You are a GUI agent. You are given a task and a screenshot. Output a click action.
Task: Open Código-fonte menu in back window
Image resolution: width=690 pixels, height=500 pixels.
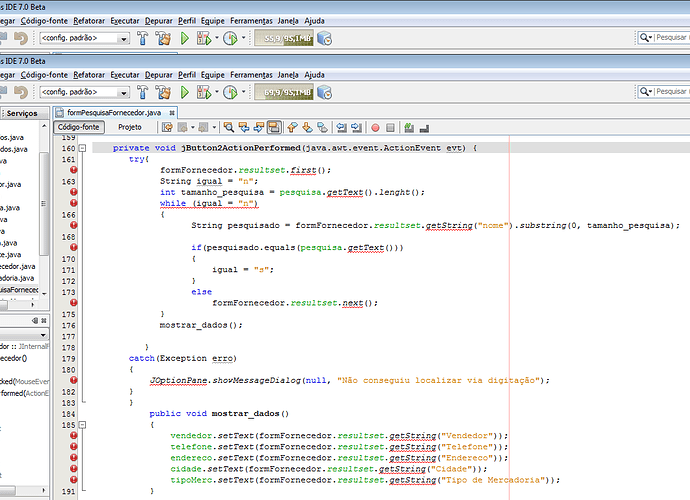pos(44,21)
